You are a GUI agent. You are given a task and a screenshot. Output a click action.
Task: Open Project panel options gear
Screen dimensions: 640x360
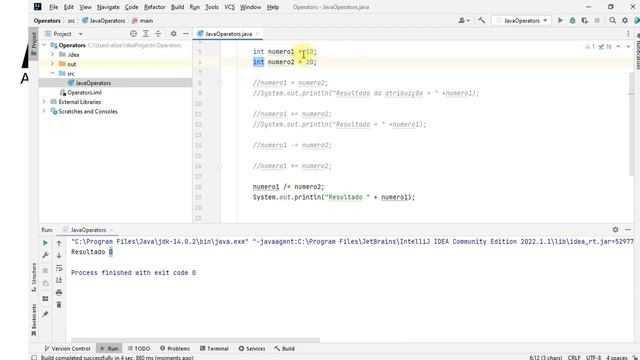(x=173, y=34)
